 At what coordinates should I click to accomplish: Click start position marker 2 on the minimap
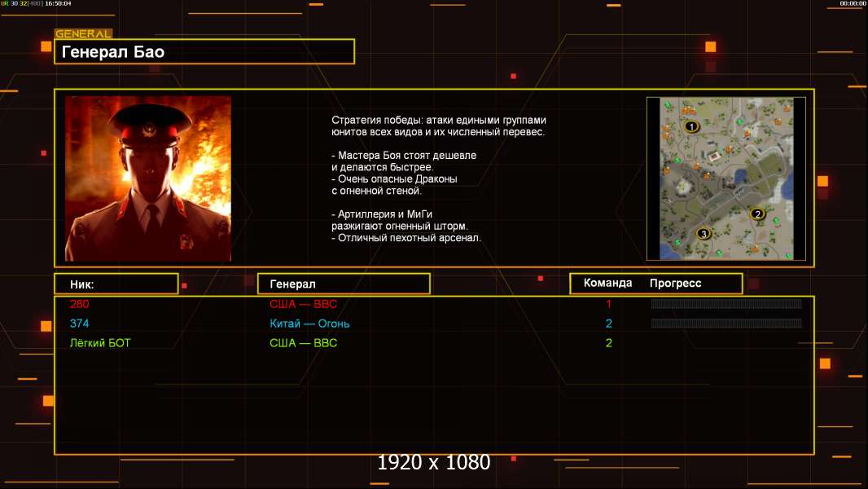(x=757, y=214)
